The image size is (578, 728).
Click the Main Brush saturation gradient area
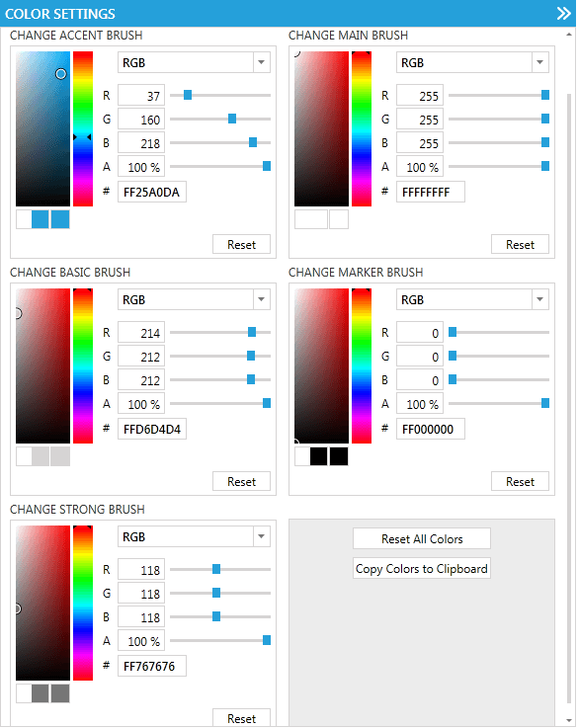point(321,128)
